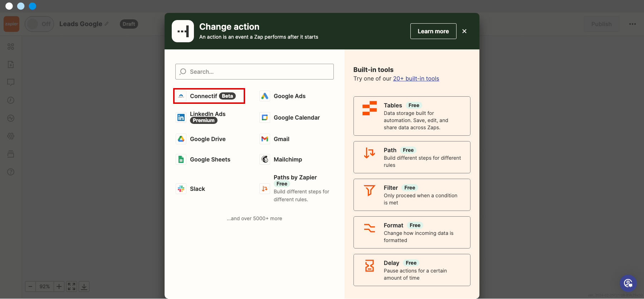
Task: Click the Google Sheets label
Action: point(210,159)
